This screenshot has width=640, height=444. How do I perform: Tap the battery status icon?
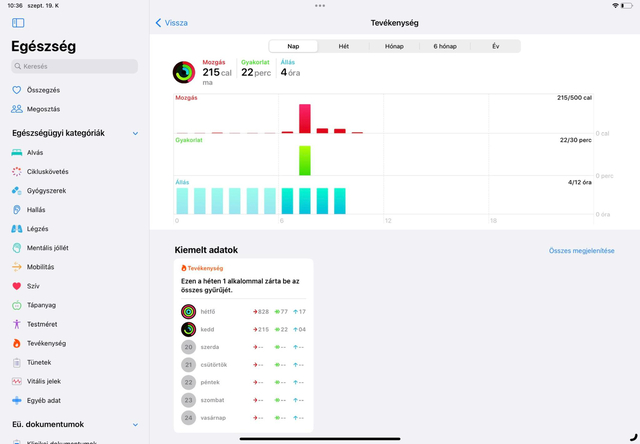627,6
